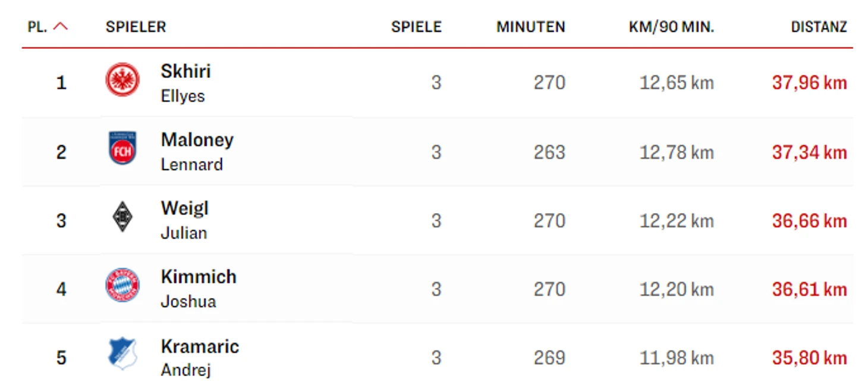Click the FC Heidenheim club logo
The width and height of the screenshot is (868, 388).
point(122,149)
